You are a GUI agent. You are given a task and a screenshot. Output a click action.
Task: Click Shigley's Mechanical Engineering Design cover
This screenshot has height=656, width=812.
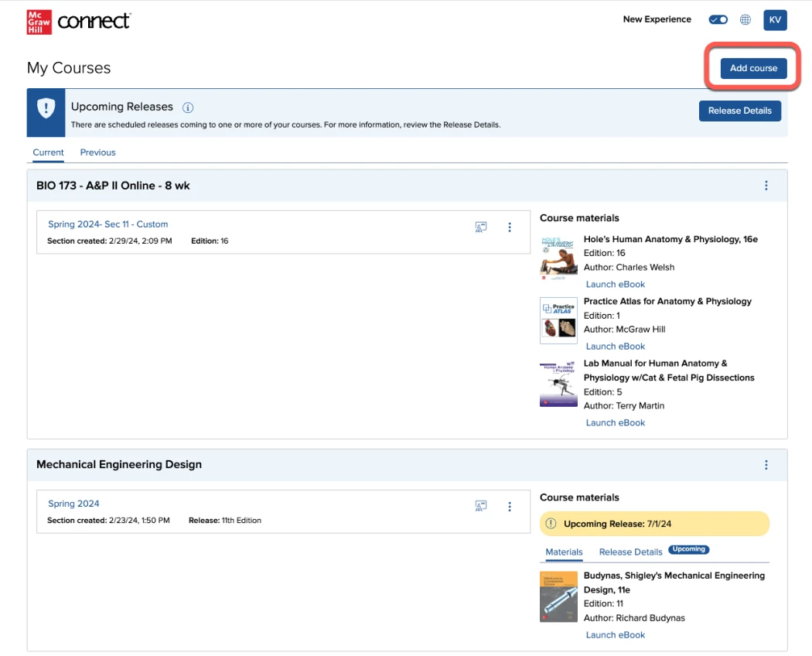pos(558,596)
